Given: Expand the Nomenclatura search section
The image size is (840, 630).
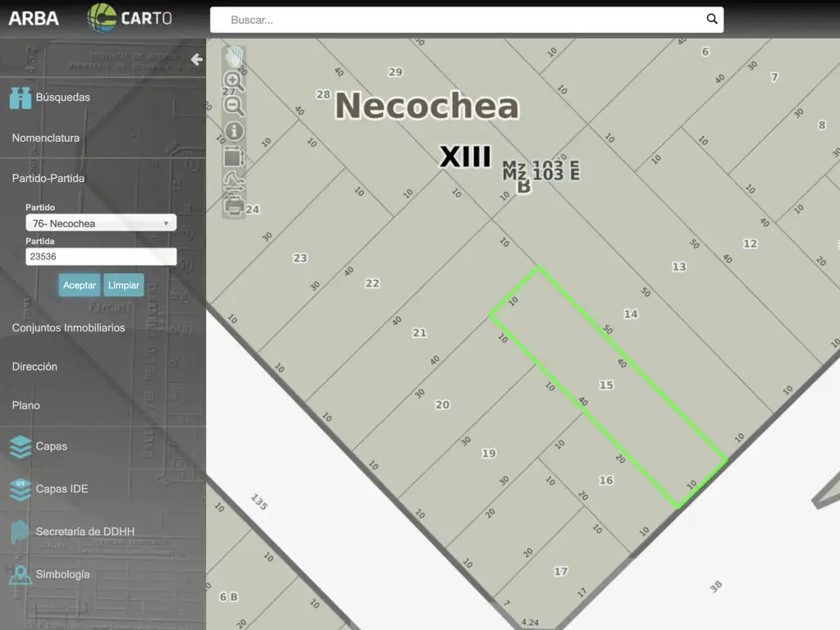Looking at the screenshot, I should click(46, 138).
